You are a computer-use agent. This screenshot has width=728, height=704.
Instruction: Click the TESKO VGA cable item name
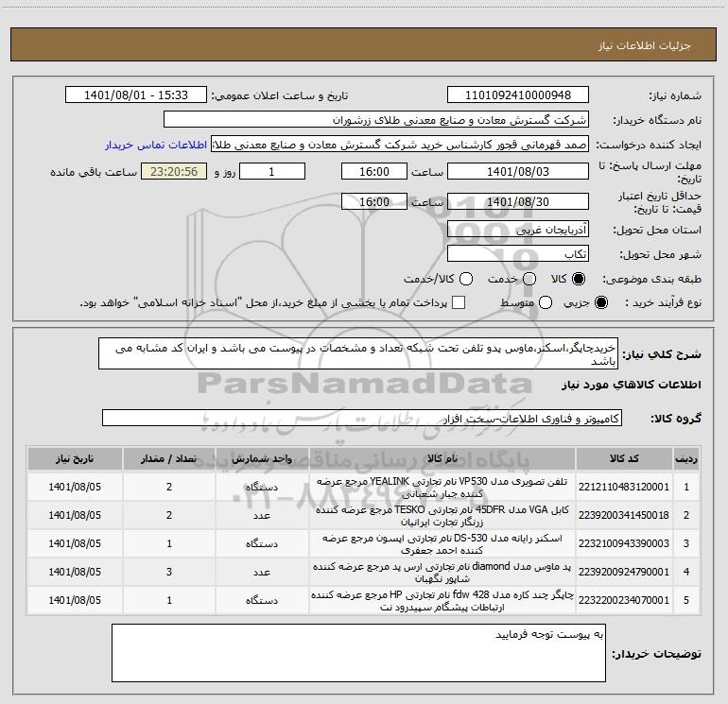pyautogui.click(x=442, y=516)
